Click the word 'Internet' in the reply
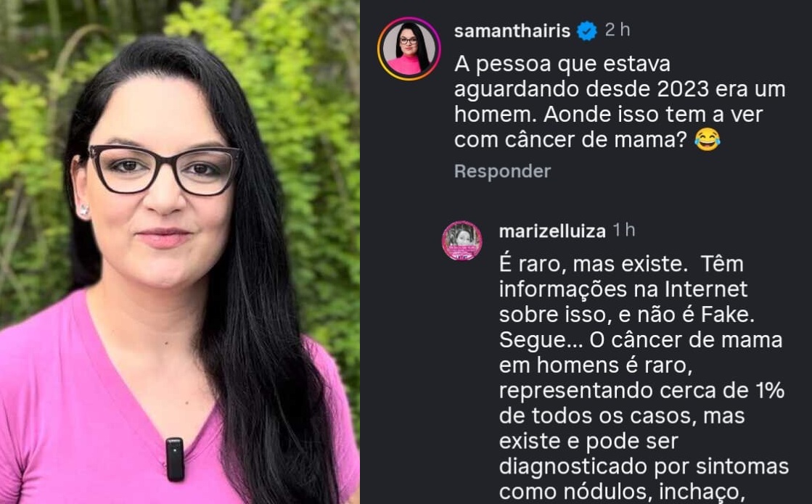Screen dimensions: 812x504 (706, 289)
